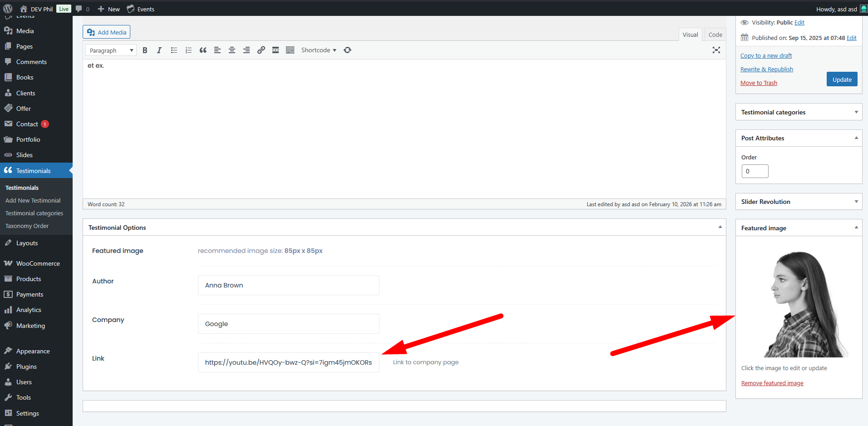Click the Author input field
The width and height of the screenshot is (868, 426).
click(288, 285)
